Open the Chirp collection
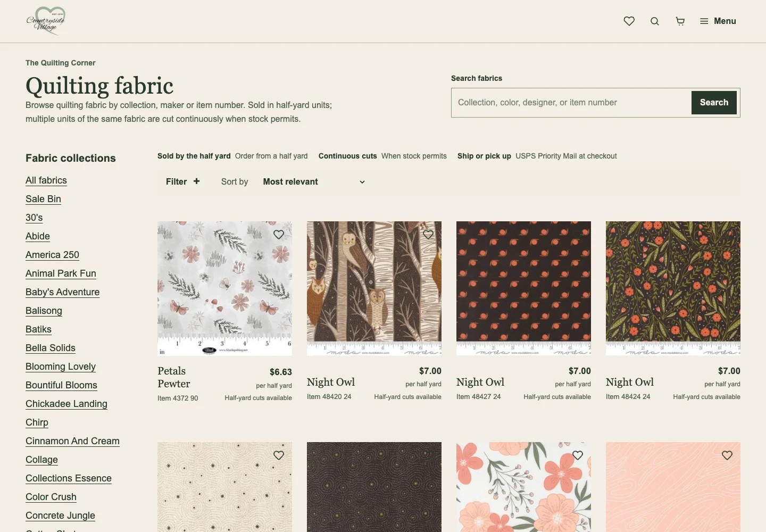The image size is (766, 532). click(x=37, y=422)
